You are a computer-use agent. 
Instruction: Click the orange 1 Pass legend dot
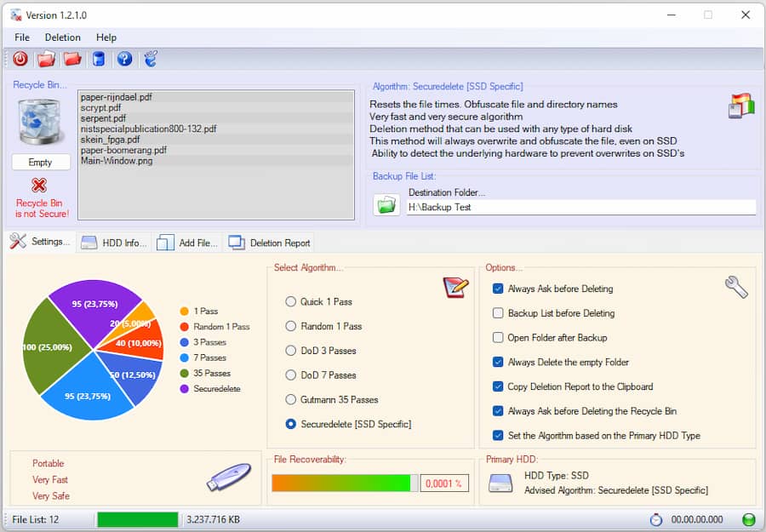[x=184, y=312]
